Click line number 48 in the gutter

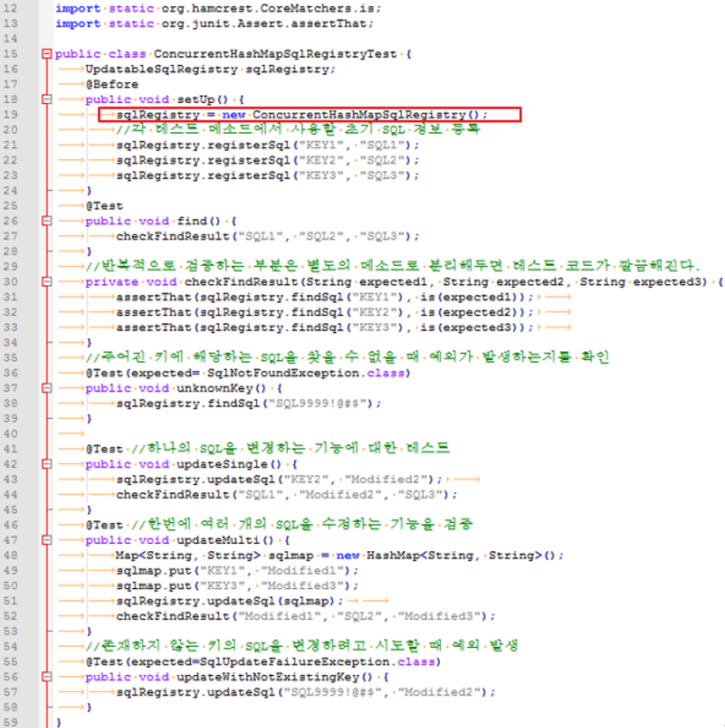(11, 555)
